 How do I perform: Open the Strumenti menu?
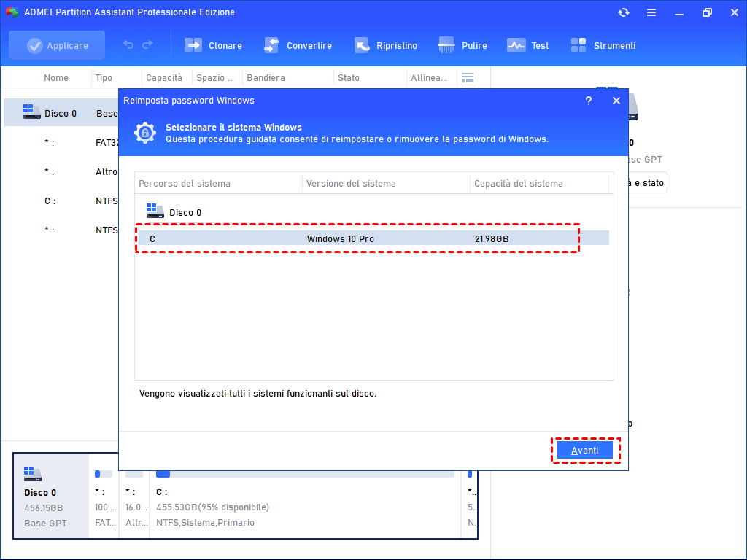point(603,46)
